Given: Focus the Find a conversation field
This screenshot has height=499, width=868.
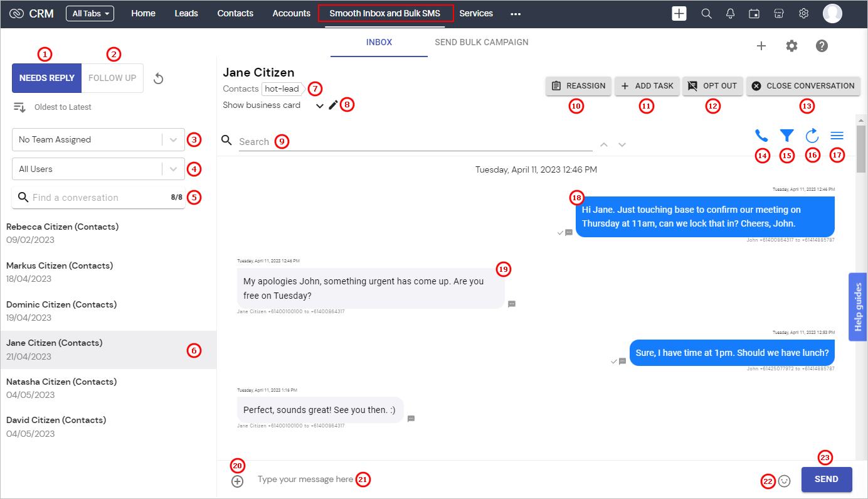Looking at the screenshot, I should pos(98,197).
